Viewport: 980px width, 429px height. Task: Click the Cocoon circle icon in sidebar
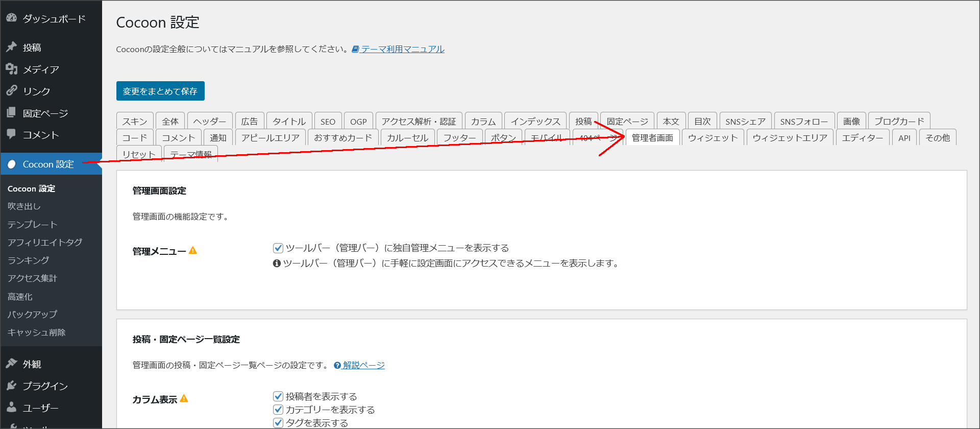pyautogui.click(x=12, y=164)
